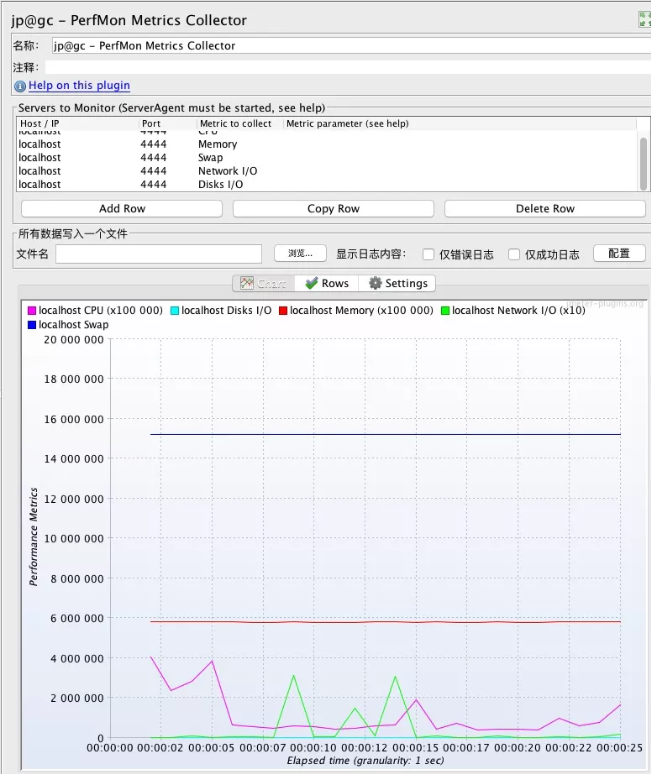
Task: Click the blue info icon beside Help link
Action: (20, 86)
